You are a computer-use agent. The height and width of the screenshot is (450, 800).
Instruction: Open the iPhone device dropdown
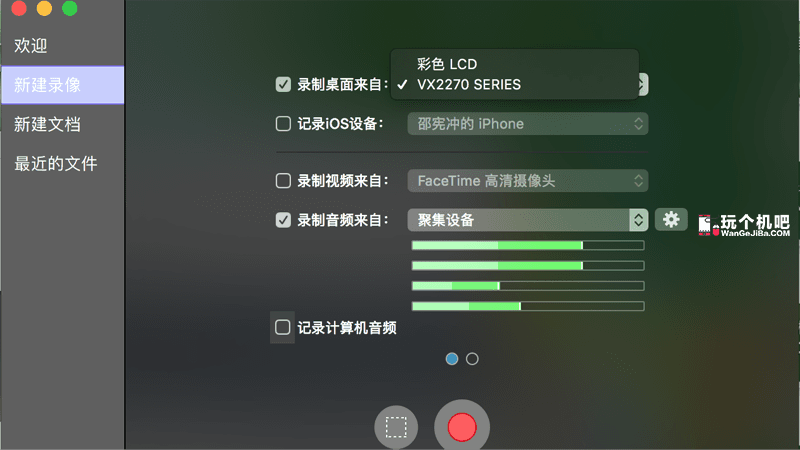click(527, 124)
